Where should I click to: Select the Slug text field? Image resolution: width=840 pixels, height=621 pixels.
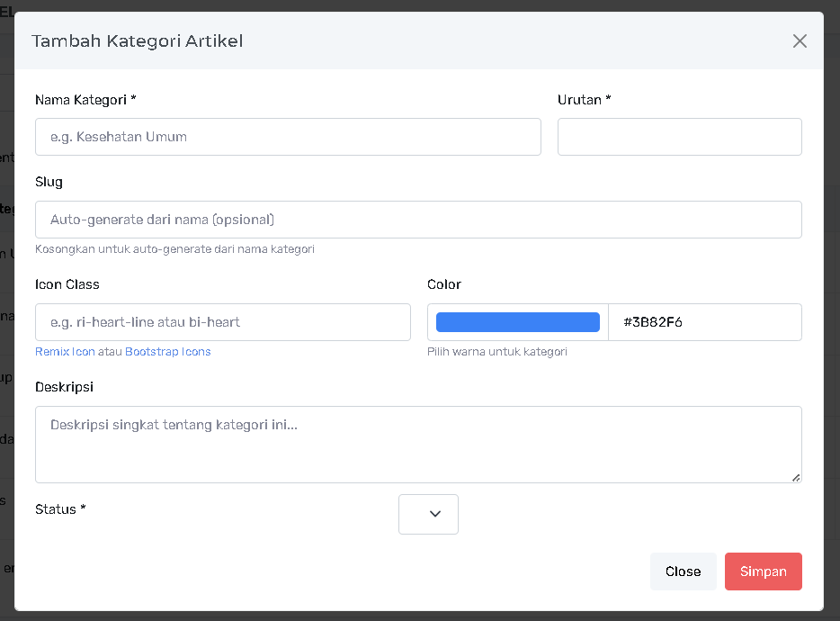[418, 220]
